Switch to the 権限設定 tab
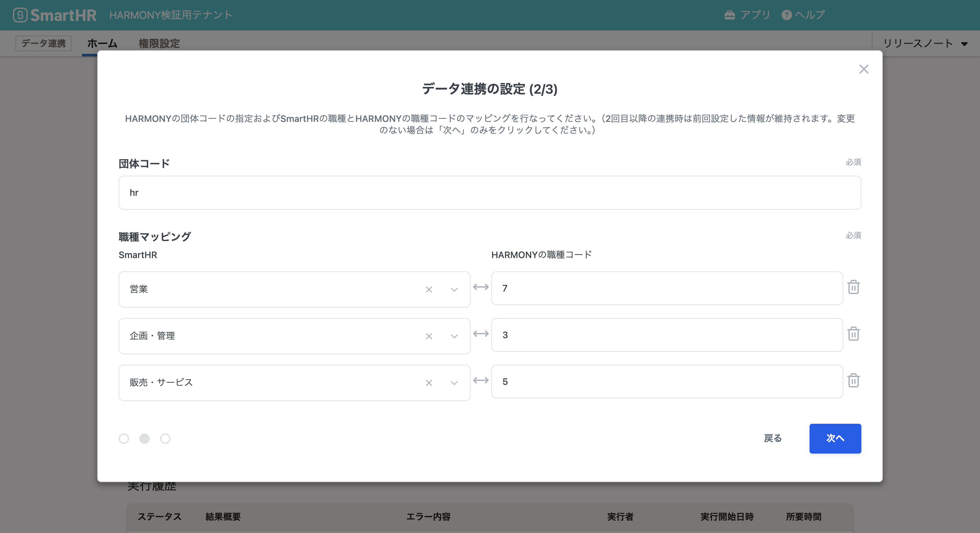The height and width of the screenshot is (533, 980). (x=159, y=43)
